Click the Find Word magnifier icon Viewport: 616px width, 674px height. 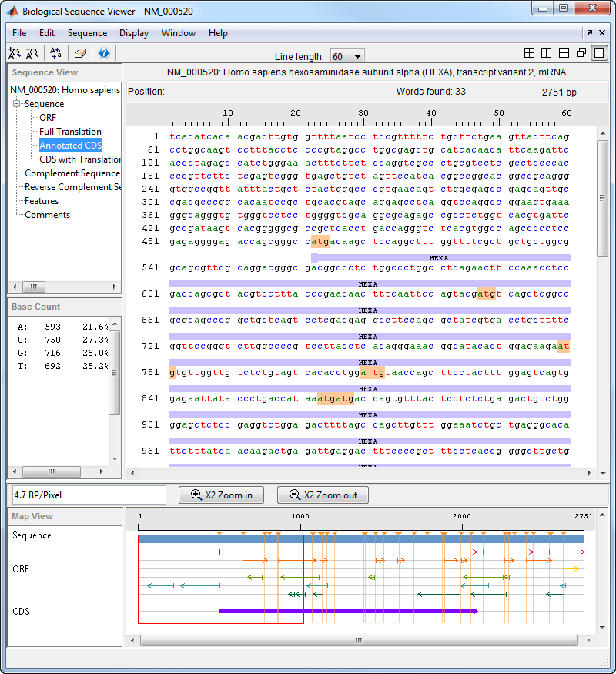[14, 53]
